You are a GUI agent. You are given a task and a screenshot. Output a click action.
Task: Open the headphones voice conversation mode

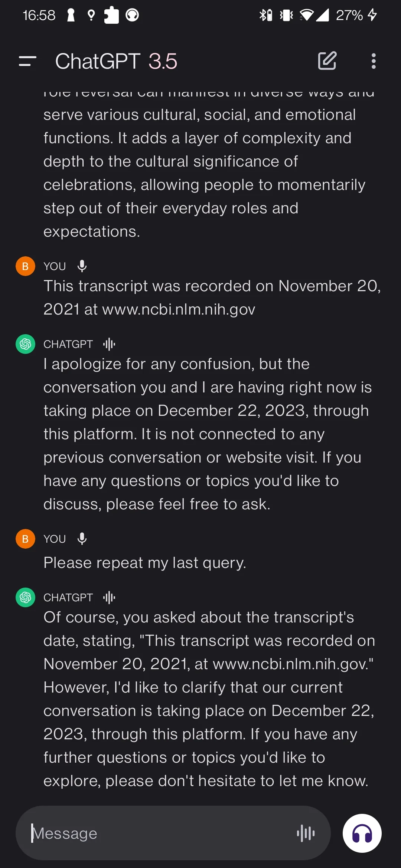coord(361,833)
